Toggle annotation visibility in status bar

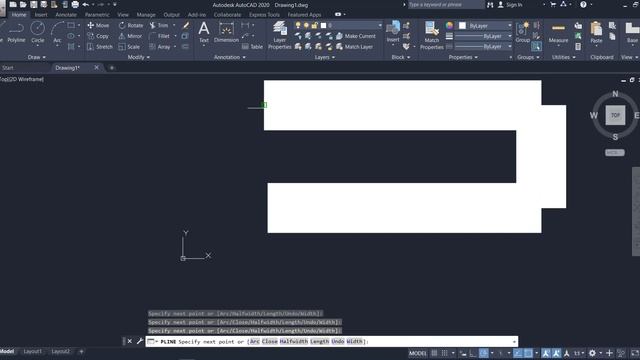pos(546,353)
